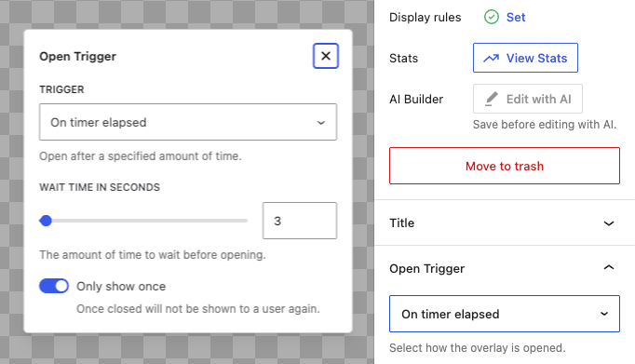Click the Move to trash button
Viewport: 635px width, 364px height.
pos(505,166)
